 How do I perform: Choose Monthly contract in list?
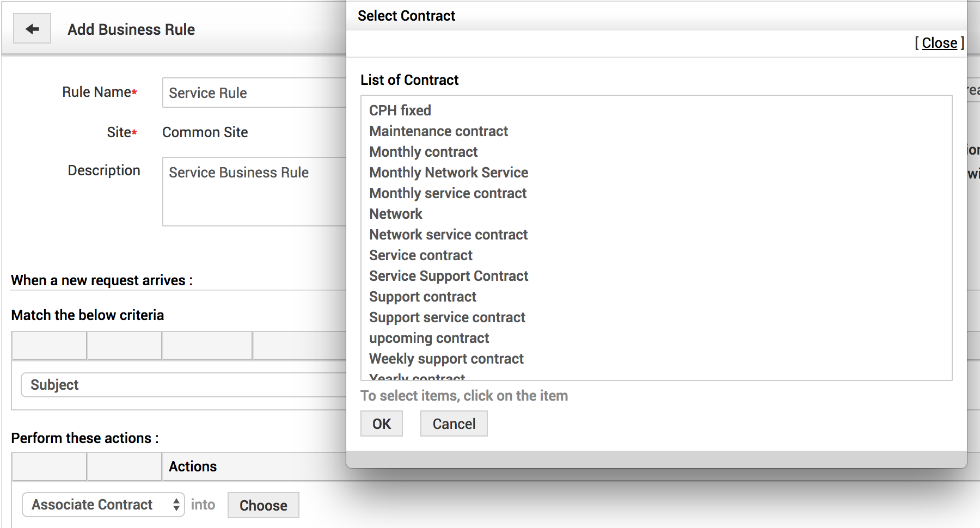click(423, 152)
